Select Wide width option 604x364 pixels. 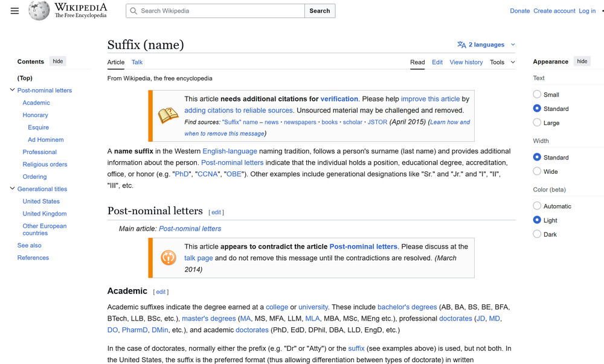pos(537,171)
